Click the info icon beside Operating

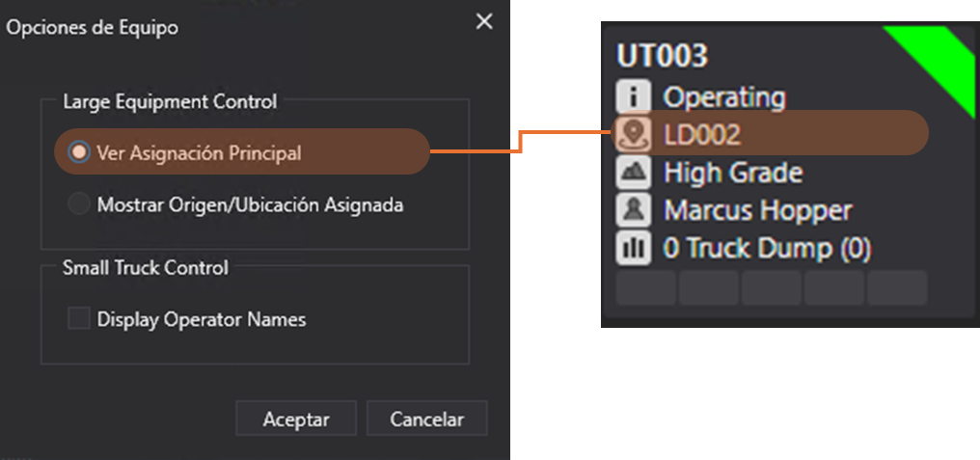[632, 96]
